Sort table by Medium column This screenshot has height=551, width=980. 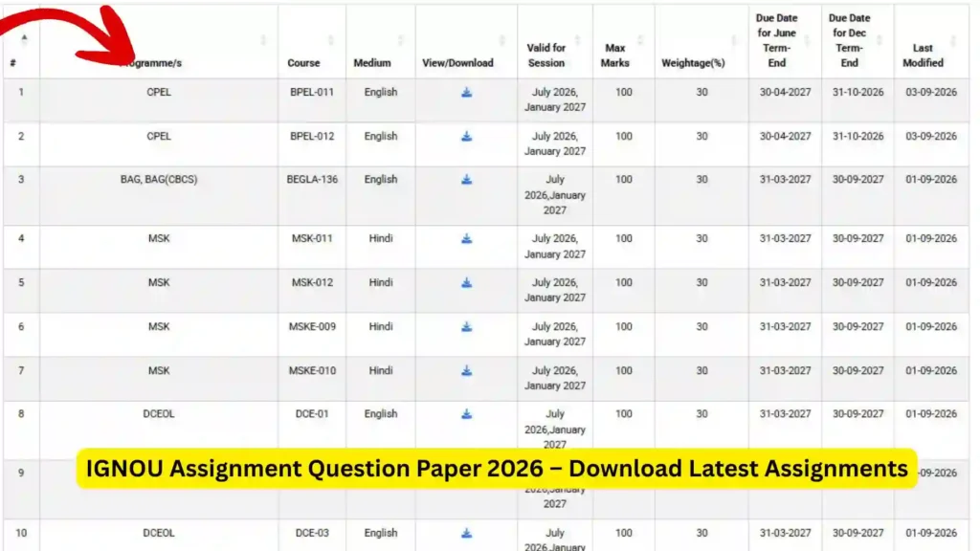click(x=380, y=41)
